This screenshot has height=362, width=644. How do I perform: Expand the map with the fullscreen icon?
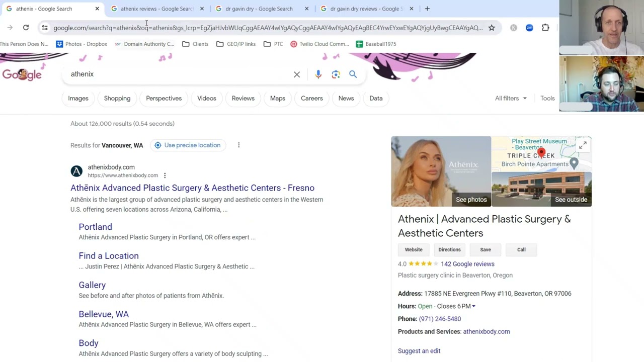click(x=583, y=145)
